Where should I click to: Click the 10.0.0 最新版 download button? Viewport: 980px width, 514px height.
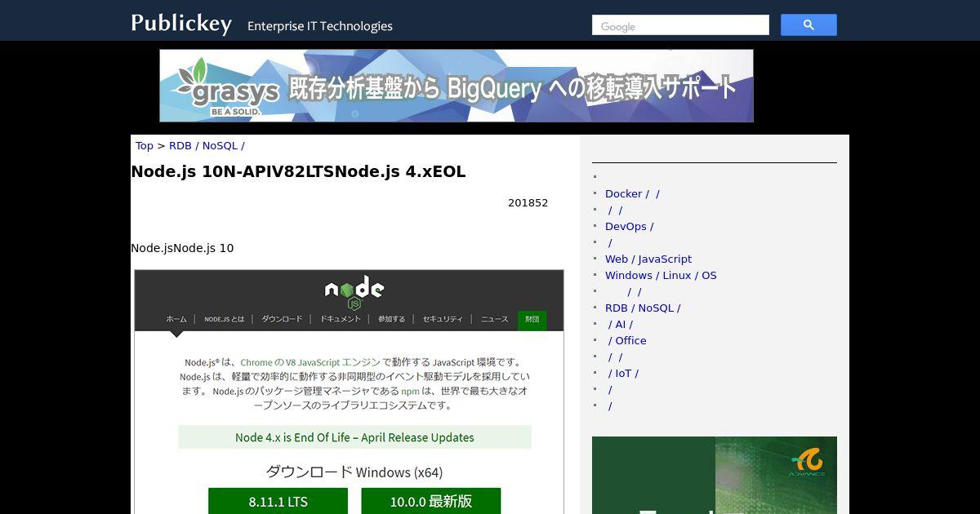pos(431,501)
